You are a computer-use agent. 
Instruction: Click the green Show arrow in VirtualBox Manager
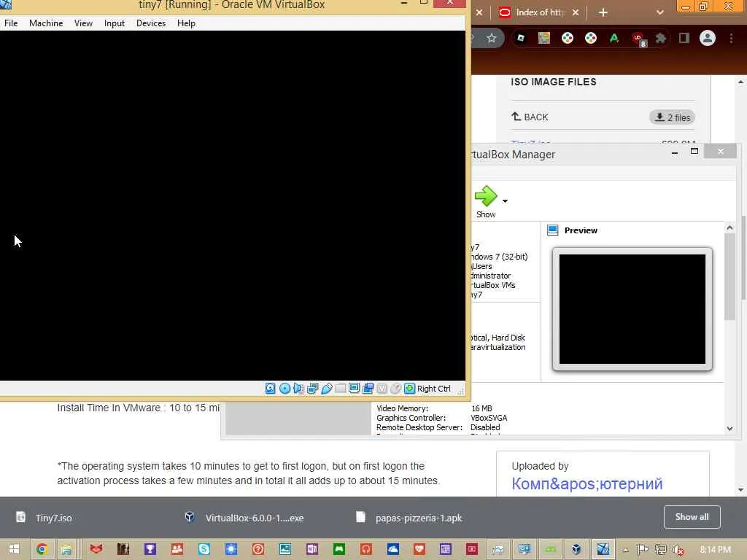485,195
